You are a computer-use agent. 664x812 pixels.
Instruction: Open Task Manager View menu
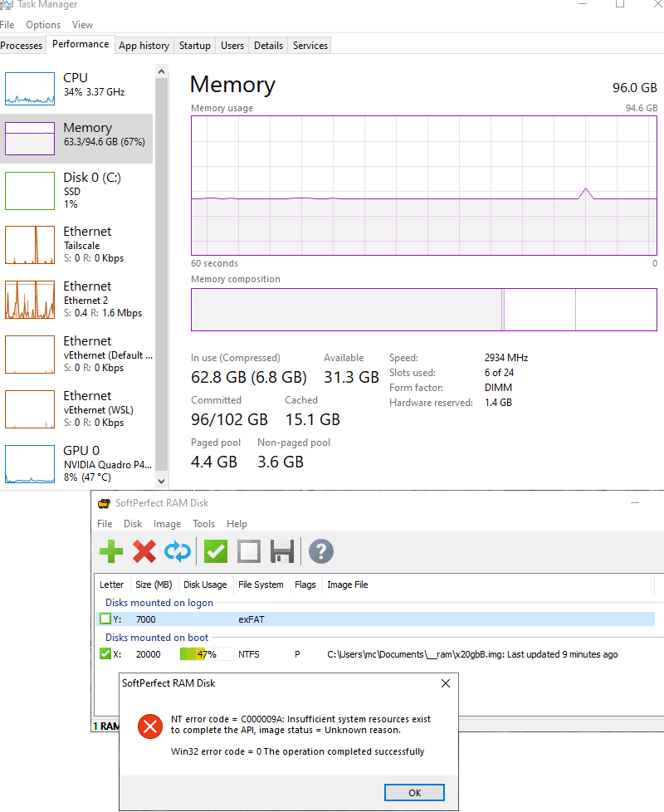(x=82, y=25)
